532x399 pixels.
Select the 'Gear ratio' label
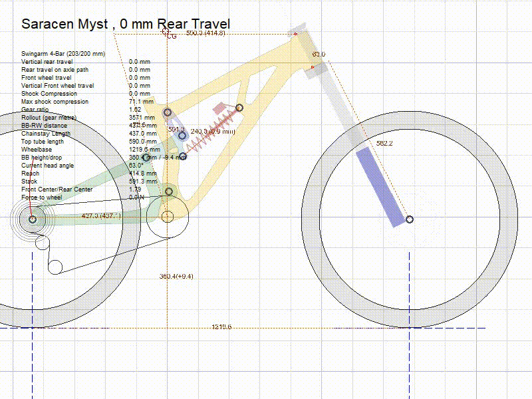pyautogui.click(x=35, y=110)
